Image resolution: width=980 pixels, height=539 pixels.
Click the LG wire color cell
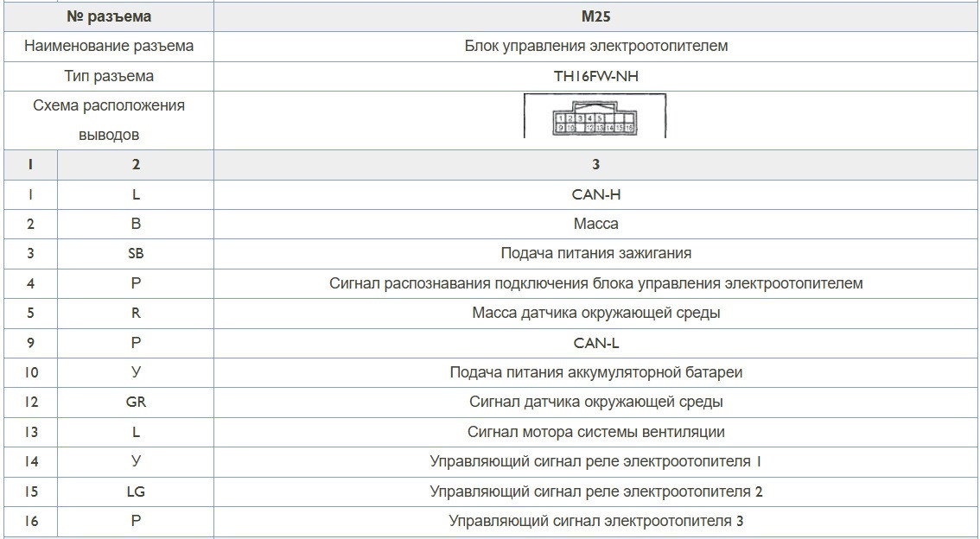pyautogui.click(x=136, y=491)
